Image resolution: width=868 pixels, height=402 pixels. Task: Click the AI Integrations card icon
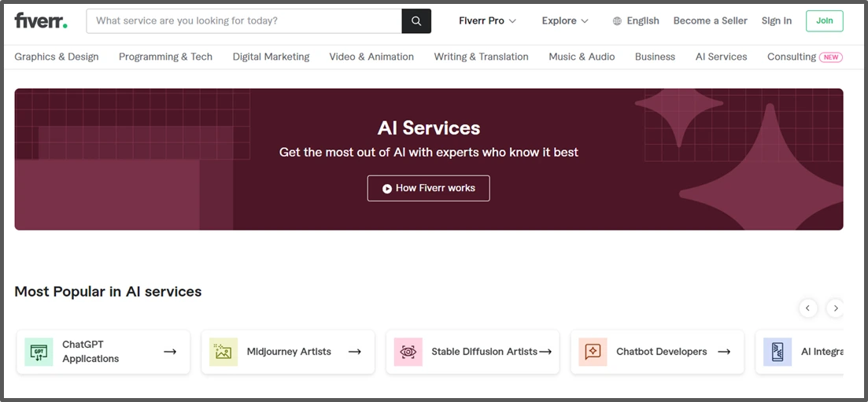778,352
